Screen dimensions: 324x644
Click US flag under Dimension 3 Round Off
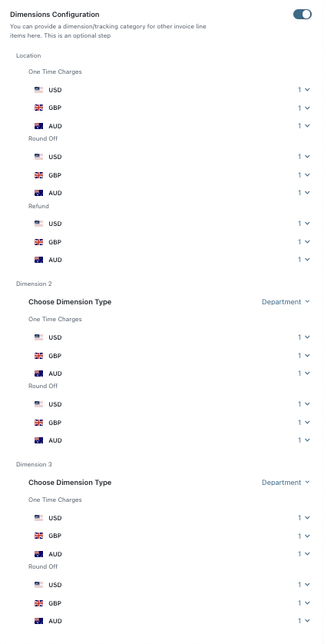tap(39, 585)
